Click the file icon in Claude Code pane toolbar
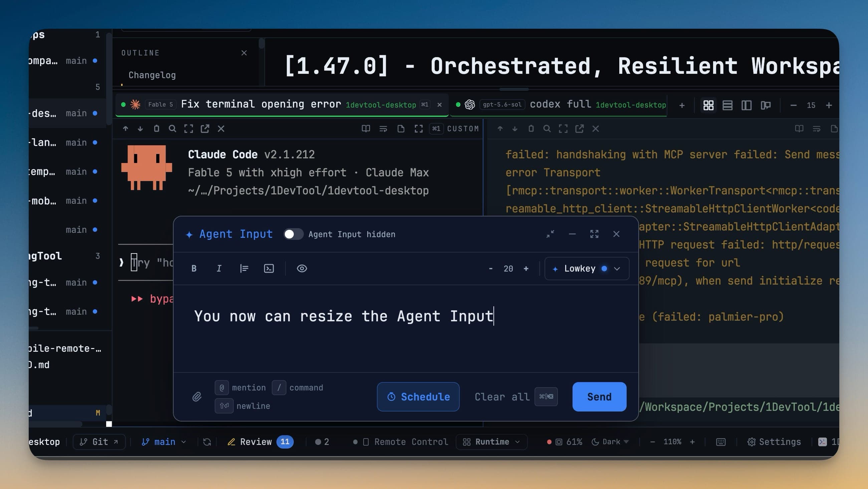Viewport: 868px width, 489px height. pyautogui.click(x=401, y=129)
